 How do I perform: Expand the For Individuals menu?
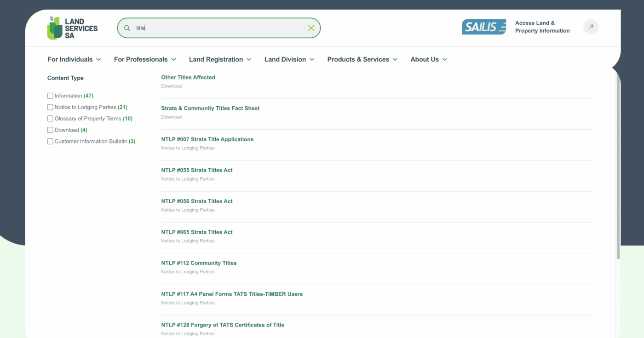pos(74,59)
